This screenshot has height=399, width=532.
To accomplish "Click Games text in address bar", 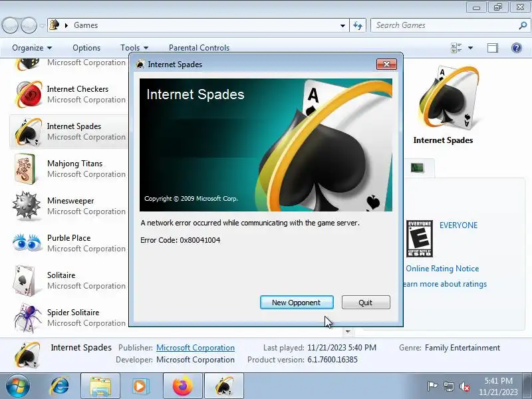I will [x=86, y=25].
